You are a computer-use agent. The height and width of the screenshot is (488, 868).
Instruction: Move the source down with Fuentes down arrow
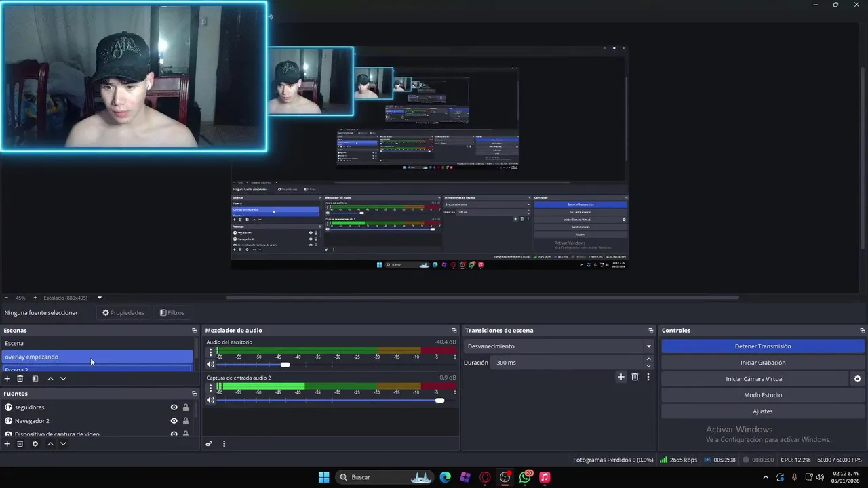(x=63, y=444)
